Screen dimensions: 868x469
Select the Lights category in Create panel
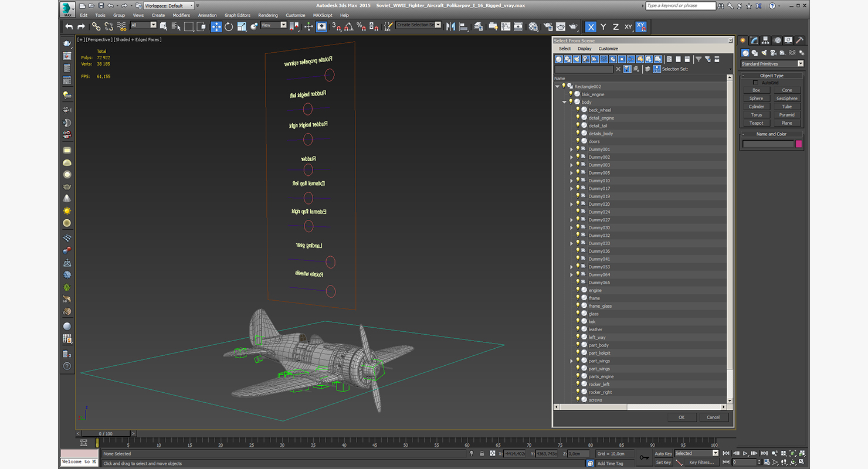click(763, 53)
